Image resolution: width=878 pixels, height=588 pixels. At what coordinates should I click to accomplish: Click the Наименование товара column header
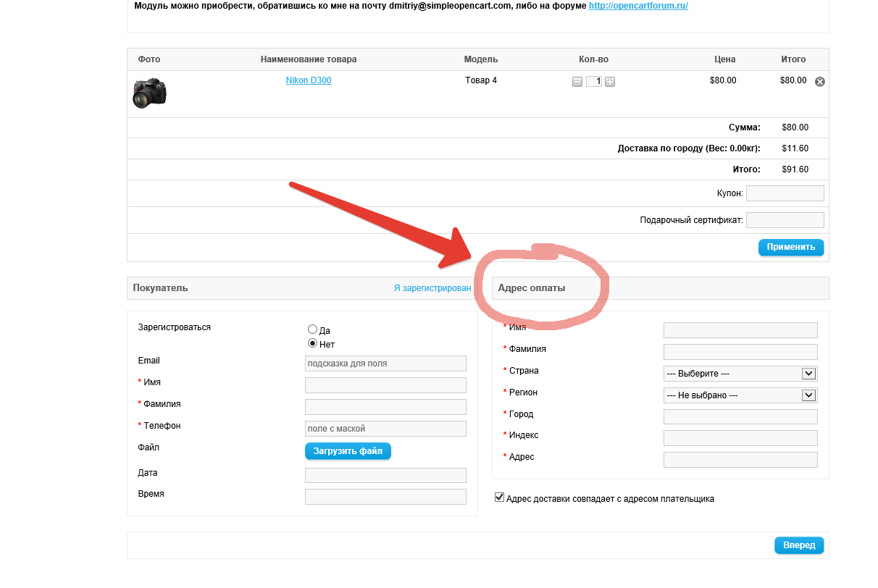click(x=309, y=59)
